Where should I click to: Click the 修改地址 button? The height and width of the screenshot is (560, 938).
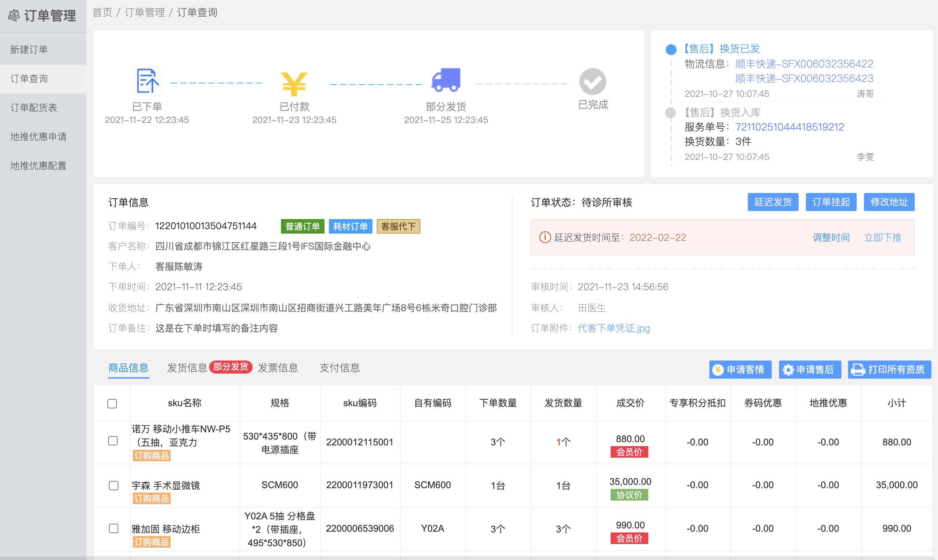coord(889,202)
